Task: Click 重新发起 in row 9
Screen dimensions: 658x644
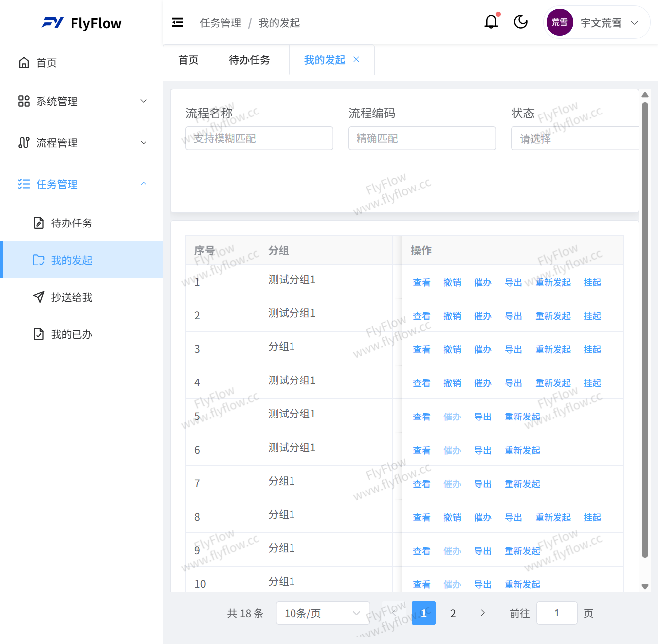Action: pyautogui.click(x=522, y=551)
